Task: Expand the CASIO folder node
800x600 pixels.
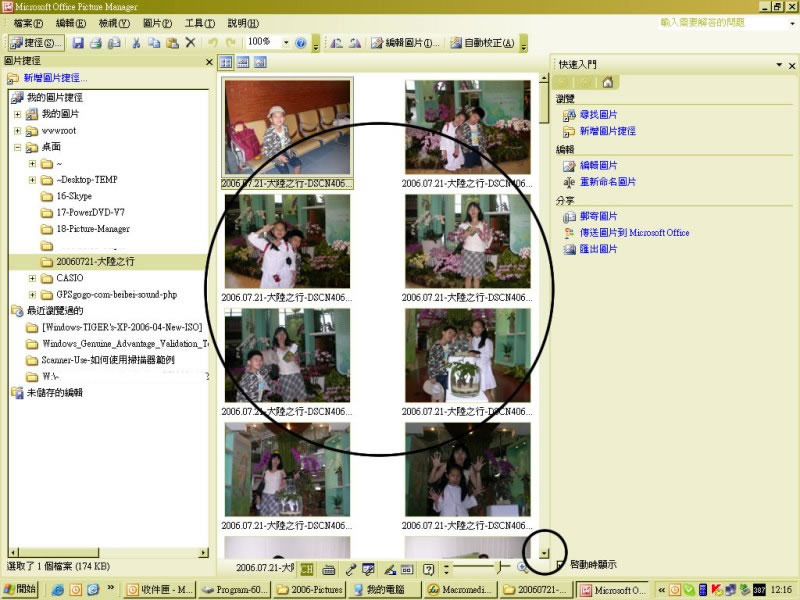Action: click(32, 278)
